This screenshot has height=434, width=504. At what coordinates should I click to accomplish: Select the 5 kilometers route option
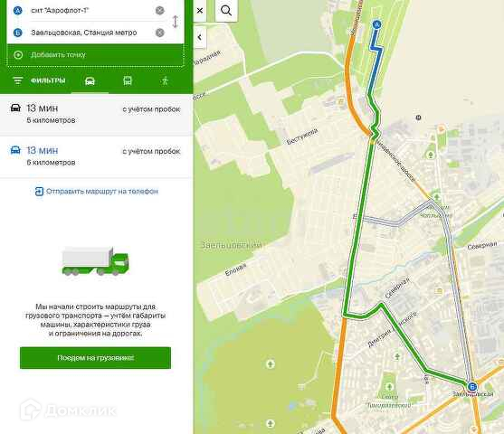coord(96,115)
